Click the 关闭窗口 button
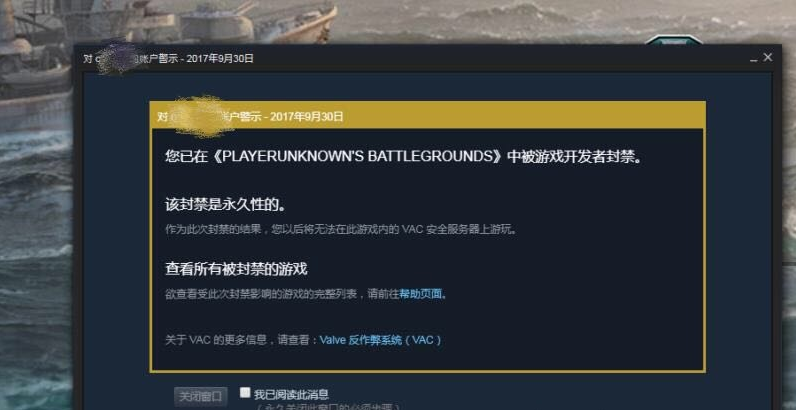 (201, 396)
